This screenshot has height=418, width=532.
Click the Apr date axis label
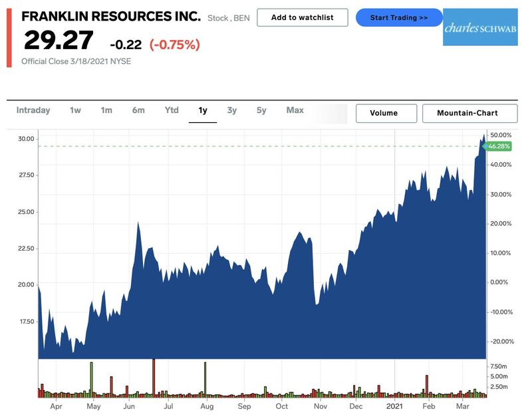[x=56, y=407]
